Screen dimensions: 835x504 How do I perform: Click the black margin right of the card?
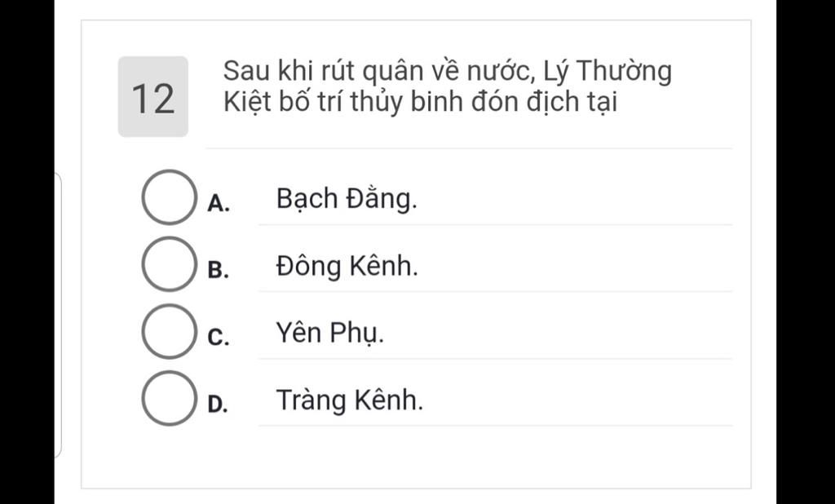[x=806, y=252]
